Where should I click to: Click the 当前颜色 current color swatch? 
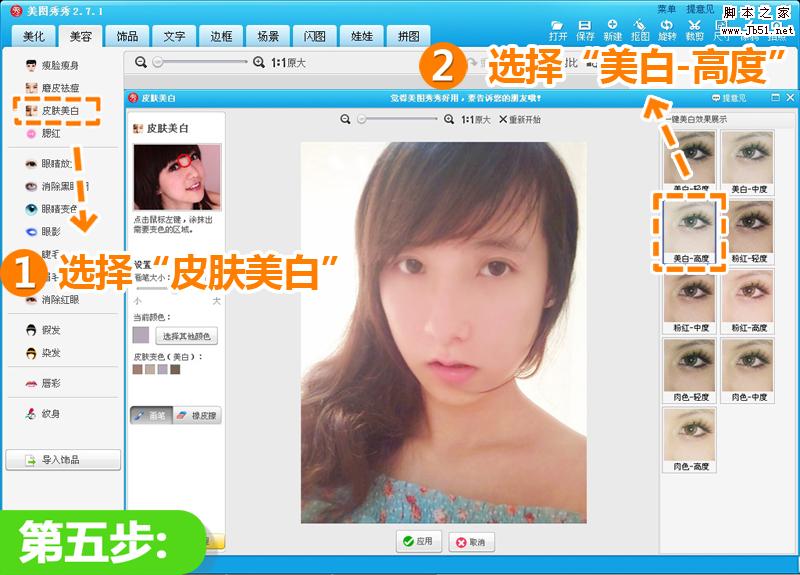pyautogui.click(x=141, y=335)
